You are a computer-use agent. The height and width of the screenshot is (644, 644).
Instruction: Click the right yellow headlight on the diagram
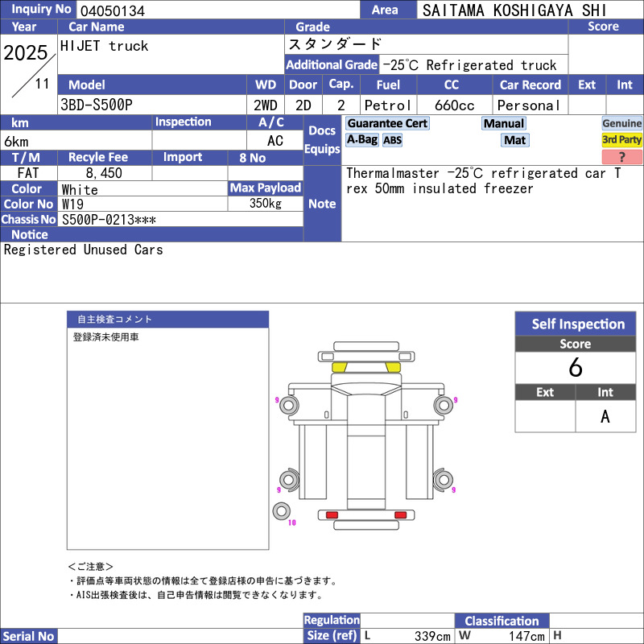click(x=393, y=367)
